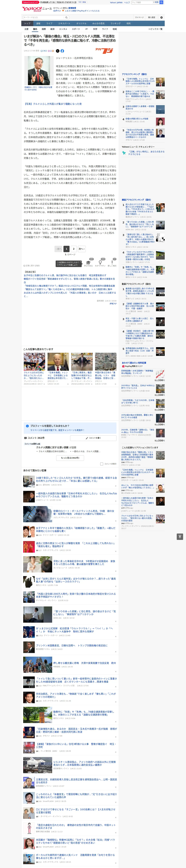This screenshot has width=186, height=868.
Task: Click the reaction emoji icons near article date
Action: 51,51
